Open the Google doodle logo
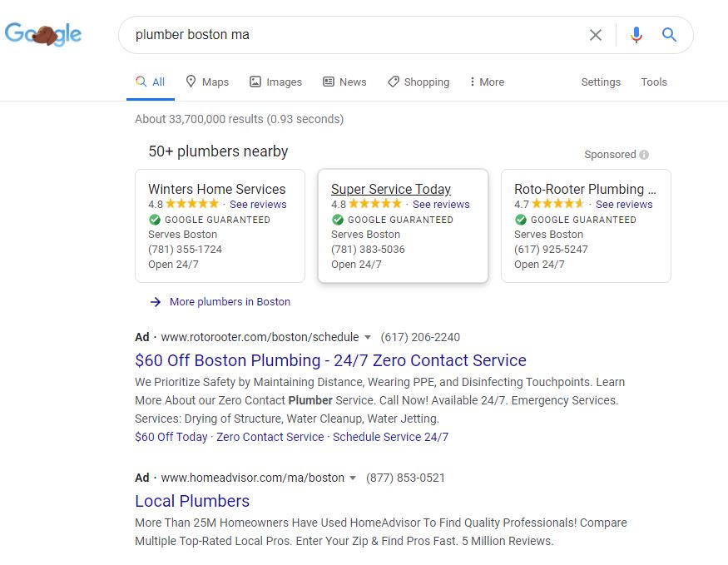The height and width of the screenshot is (565, 728). coord(43,34)
